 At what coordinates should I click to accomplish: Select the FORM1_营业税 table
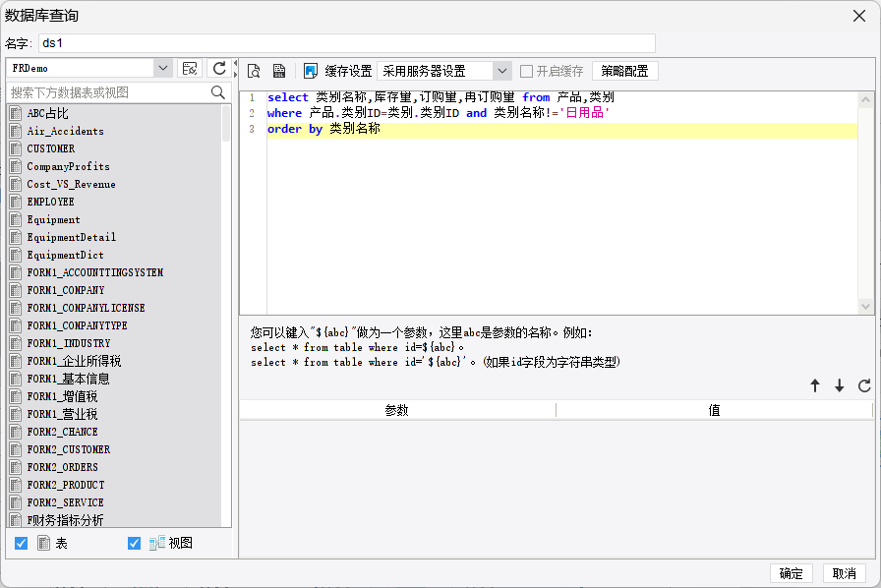[x=62, y=414]
